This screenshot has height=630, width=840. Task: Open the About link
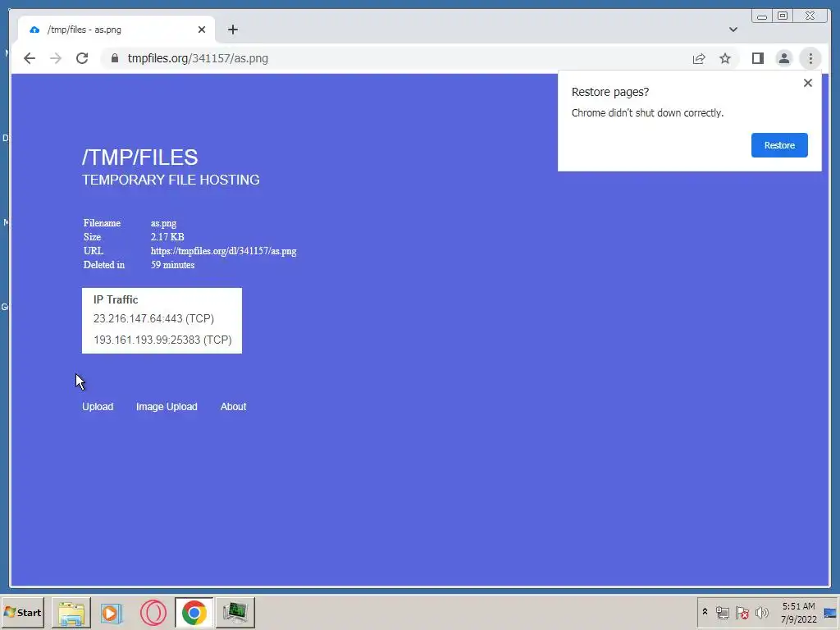pyautogui.click(x=234, y=407)
